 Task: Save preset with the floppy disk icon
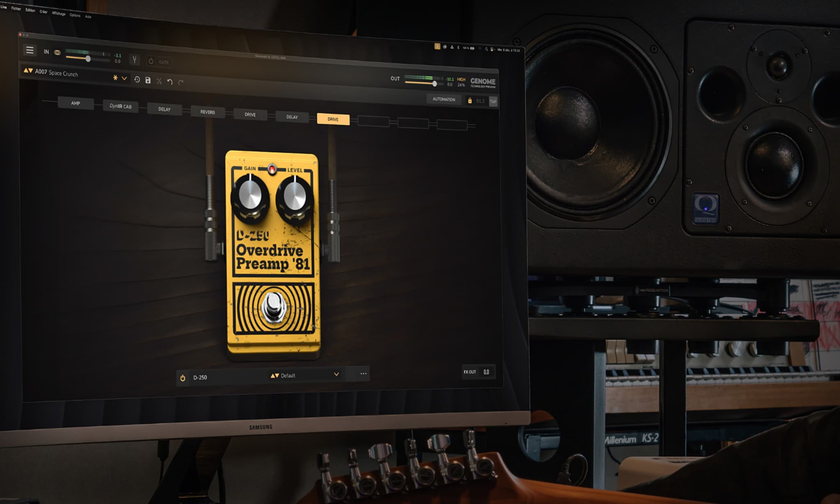click(x=148, y=80)
